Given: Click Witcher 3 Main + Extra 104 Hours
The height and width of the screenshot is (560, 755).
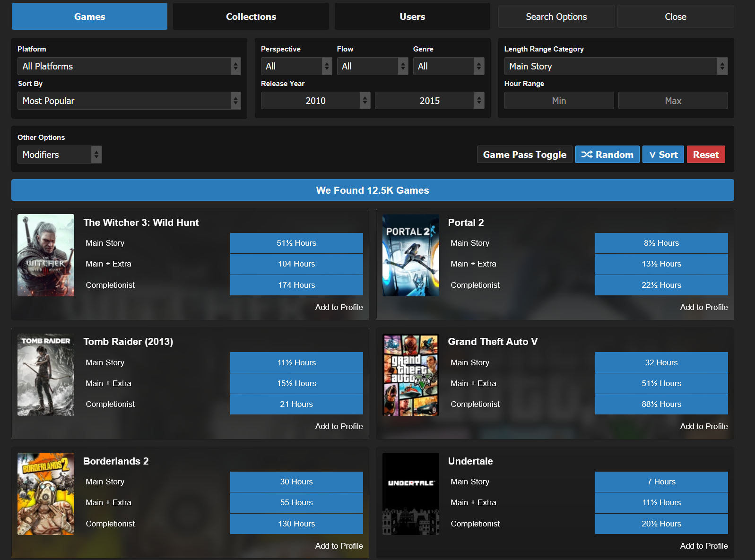Looking at the screenshot, I should click(296, 264).
